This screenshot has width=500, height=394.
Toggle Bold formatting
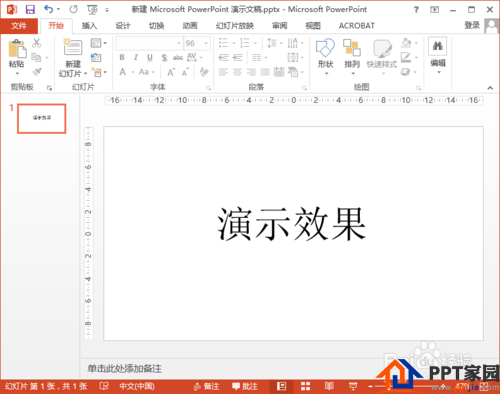coord(122,58)
